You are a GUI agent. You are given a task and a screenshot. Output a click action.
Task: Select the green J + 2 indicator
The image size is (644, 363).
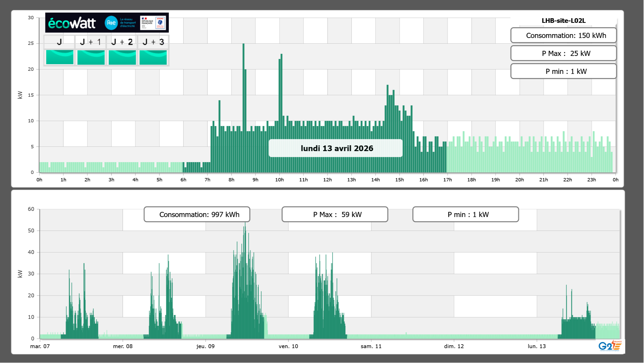122,57
